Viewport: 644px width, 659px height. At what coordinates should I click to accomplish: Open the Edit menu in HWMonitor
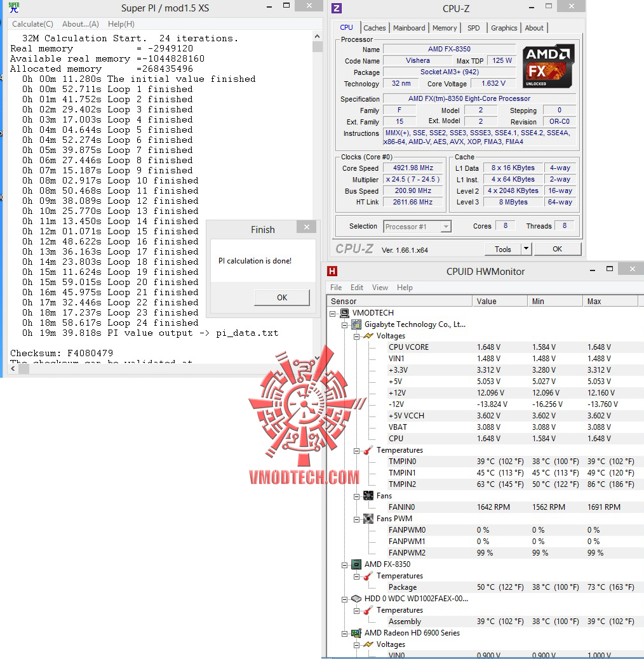click(x=356, y=288)
